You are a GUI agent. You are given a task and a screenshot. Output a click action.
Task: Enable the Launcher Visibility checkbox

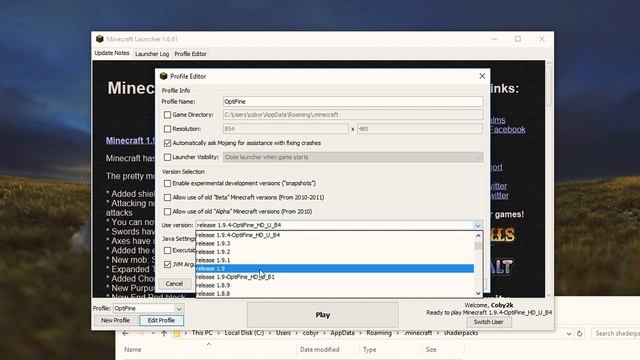(x=167, y=157)
